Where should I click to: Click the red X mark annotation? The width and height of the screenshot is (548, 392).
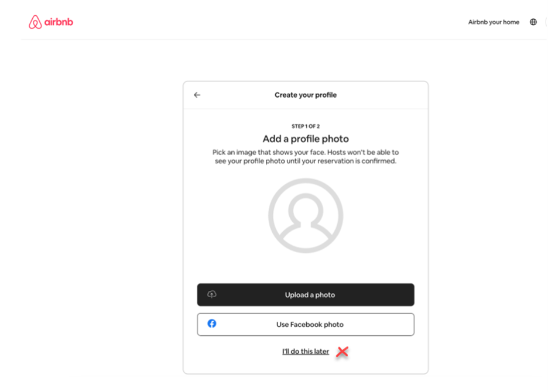pos(342,352)
